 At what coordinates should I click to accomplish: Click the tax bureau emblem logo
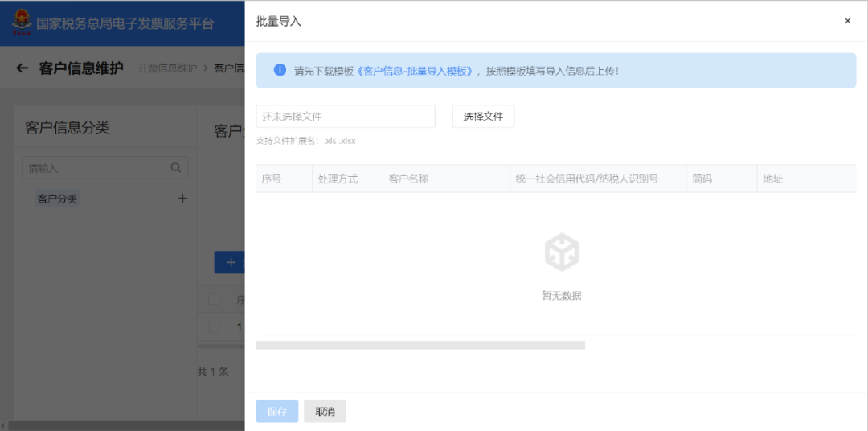(x=23, y=23)
